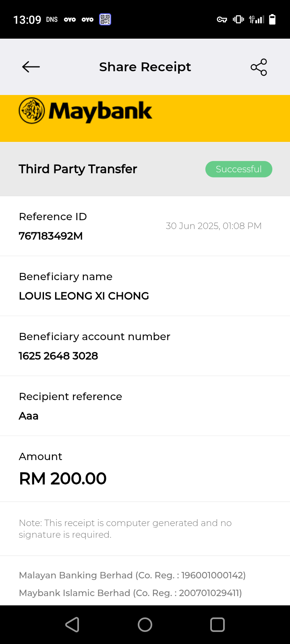Tap the RM 200.00 amount
This screenshot has height=644, width=290.
point(63,479)
